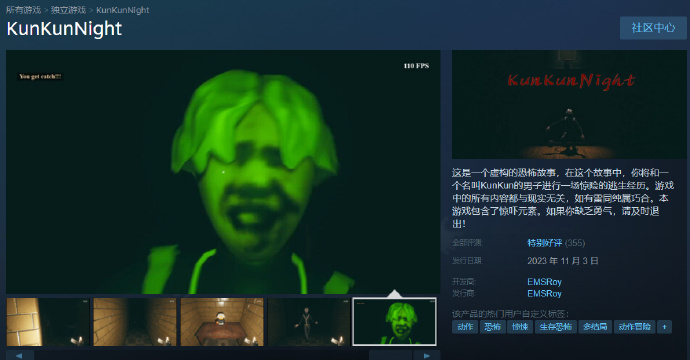The width and height of the screenshot is (690, 360).
Task: Open the EMSRoy developer link
Action: (x=544, y=282)
